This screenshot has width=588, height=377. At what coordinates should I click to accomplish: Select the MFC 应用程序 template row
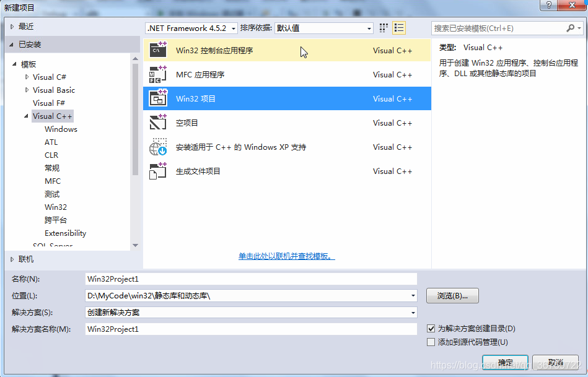[x=287, y=74]
